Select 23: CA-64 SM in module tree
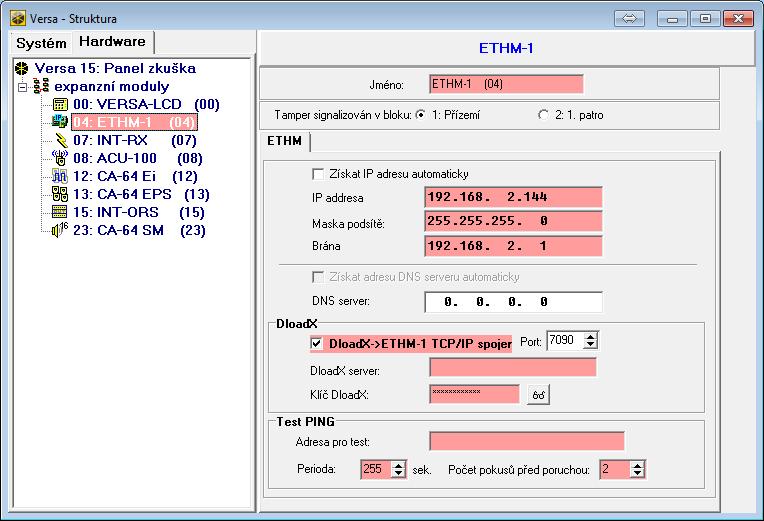 coord(139,230)
